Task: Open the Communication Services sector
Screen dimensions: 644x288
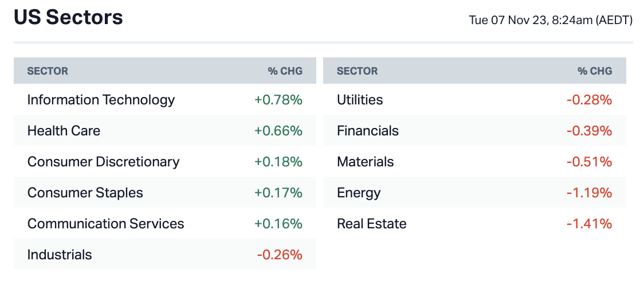Action: point(105,224)
